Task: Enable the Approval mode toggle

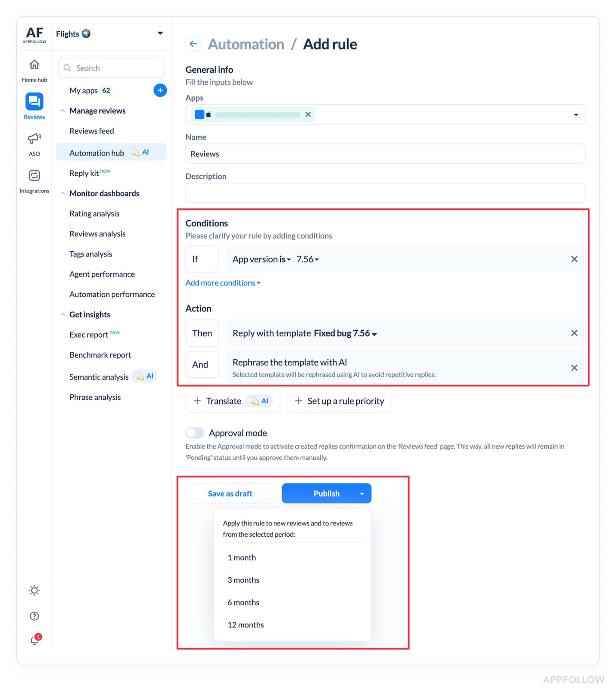Action: [x=195, y=433]
